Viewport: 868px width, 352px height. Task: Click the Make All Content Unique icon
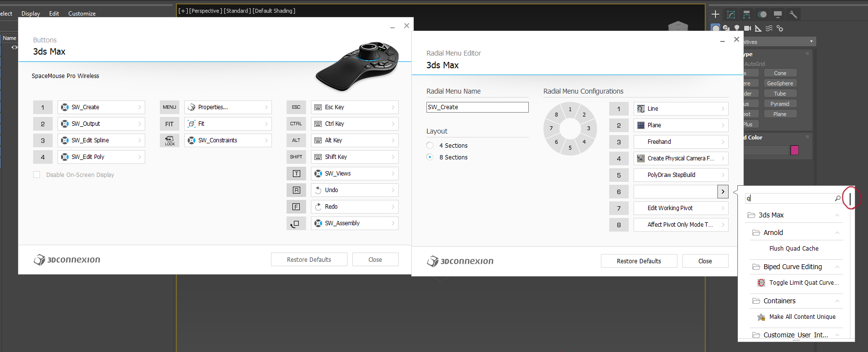[761, 317]
